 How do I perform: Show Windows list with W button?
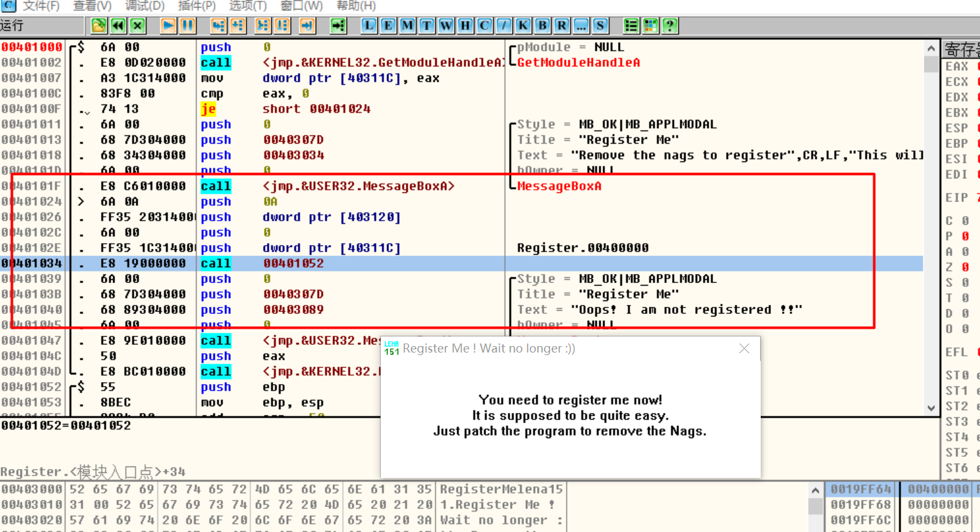coord(446,26)
